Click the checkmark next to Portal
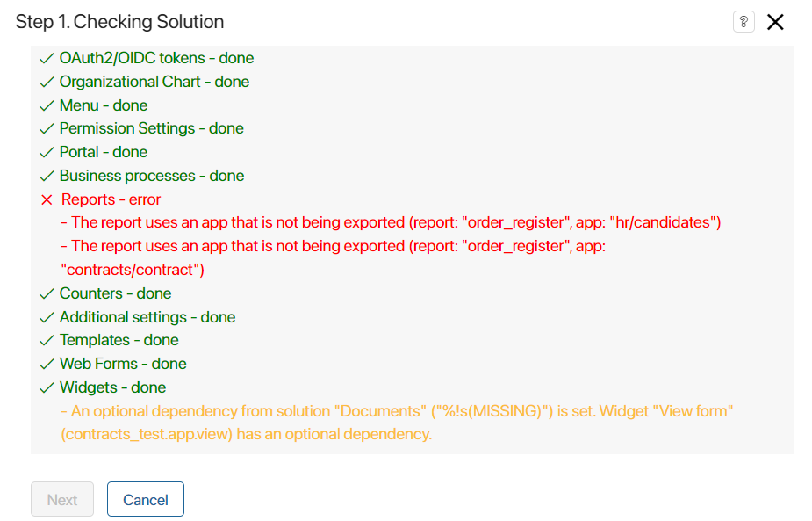This screenshot has height=521, width=812. [47, 152]
